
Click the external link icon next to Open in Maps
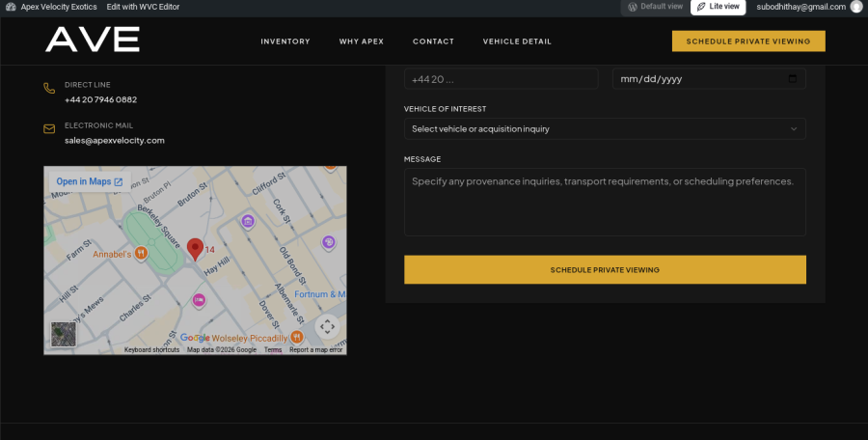point(119,181)
